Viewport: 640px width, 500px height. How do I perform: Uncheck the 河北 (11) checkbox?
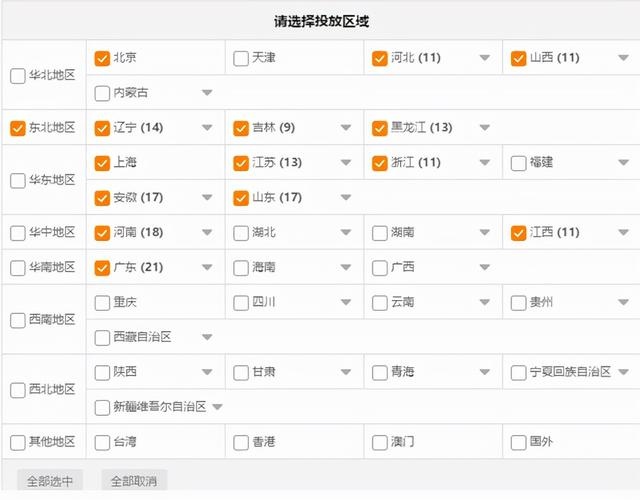click(380, 58)
